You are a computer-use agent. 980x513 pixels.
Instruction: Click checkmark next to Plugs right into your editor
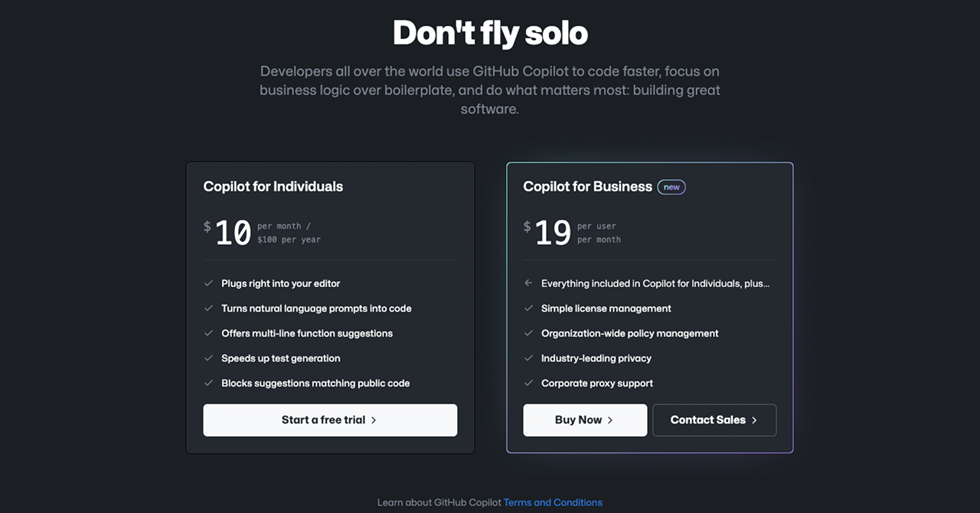pyautogui.click(x=208, y=283)
